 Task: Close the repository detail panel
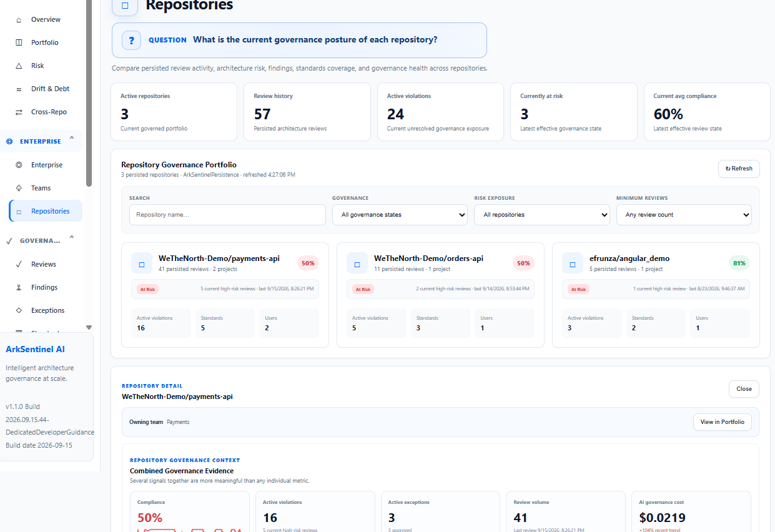744,389
